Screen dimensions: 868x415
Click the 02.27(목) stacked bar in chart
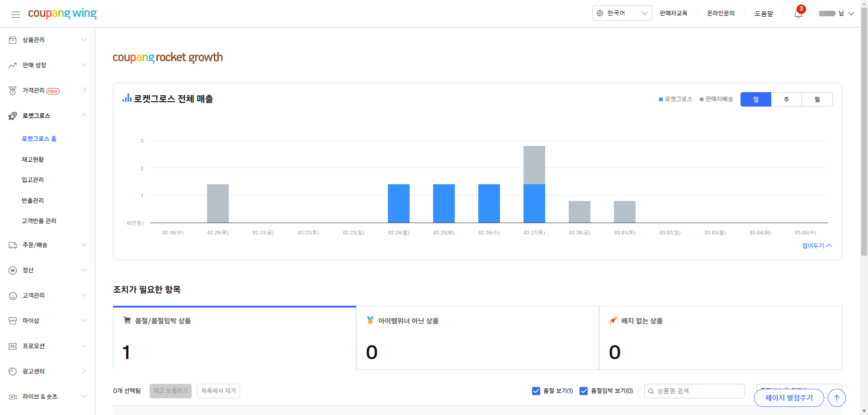[x=534, y=184]
